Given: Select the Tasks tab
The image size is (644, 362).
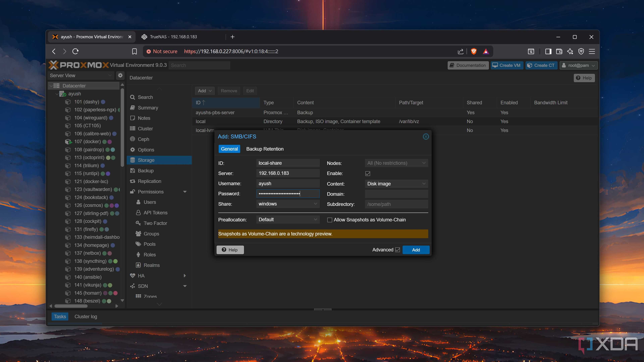Looking at the screenshot, I should pyautogui.click(x=60, y=317).
